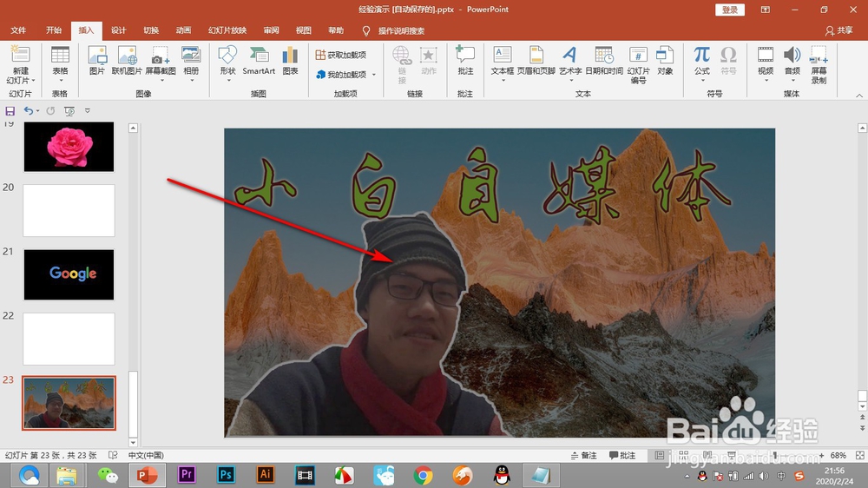Insert an equation (公式)
The width and height of the screenshot is (868, 488).
(702, 63)
